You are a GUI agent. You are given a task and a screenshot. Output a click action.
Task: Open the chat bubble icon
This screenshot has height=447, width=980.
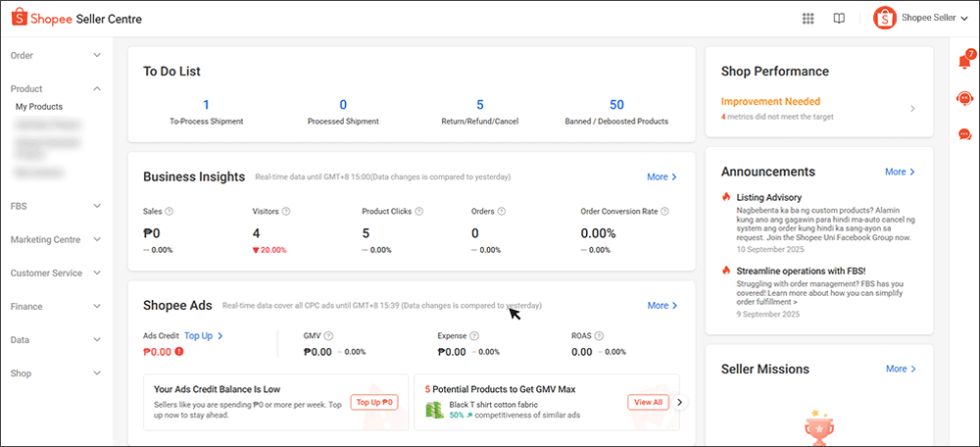[x=963, y=134]
